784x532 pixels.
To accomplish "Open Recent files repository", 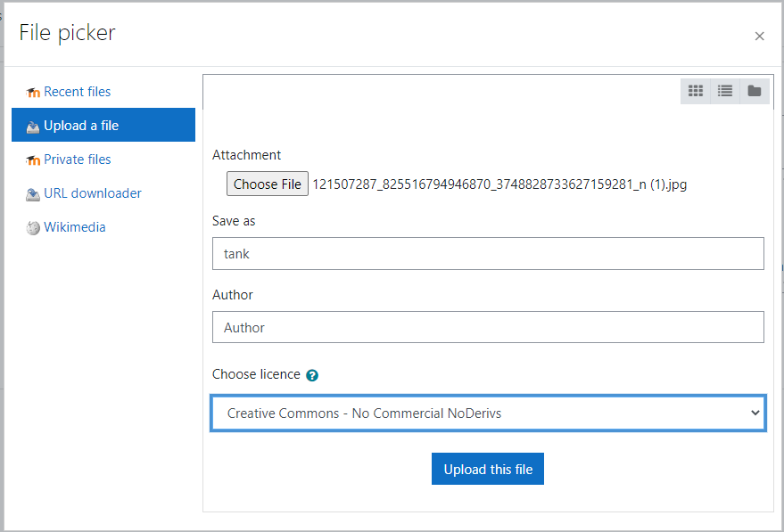I will [x=77, y=92].
